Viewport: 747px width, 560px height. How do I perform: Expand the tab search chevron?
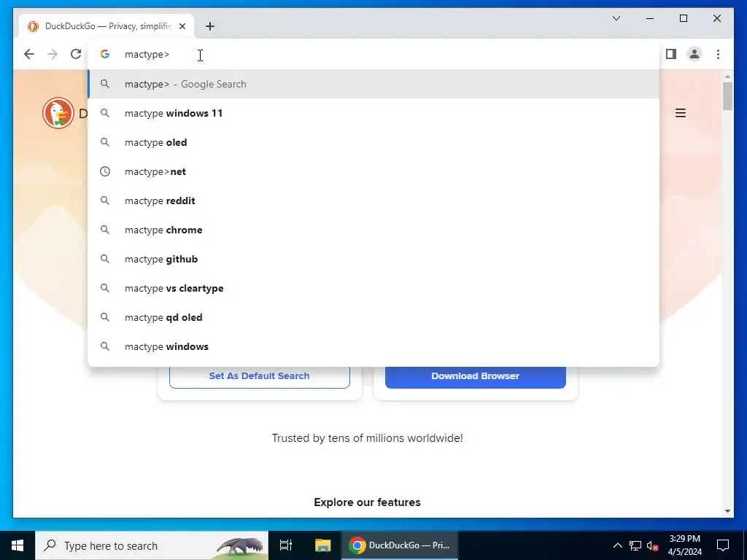tap(616, 18)
